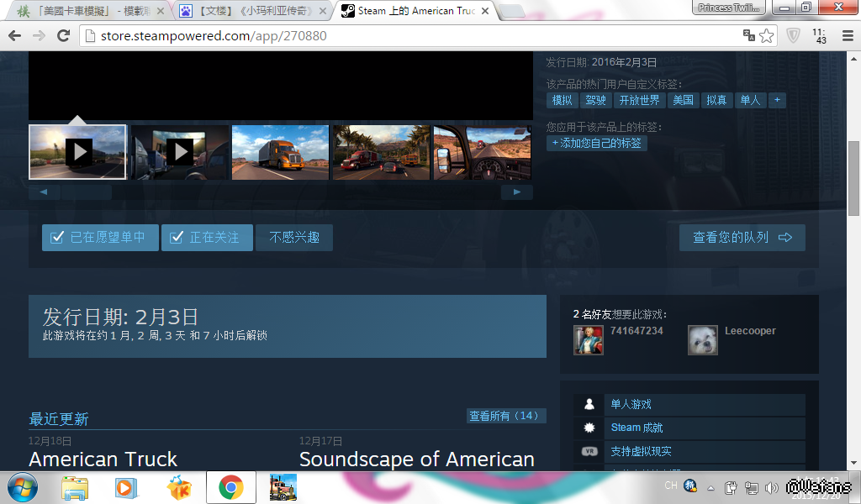The width and height of the screenshot is (861, 504).
Task: Click the Steam 成就 link
Action: click(637, 428)
